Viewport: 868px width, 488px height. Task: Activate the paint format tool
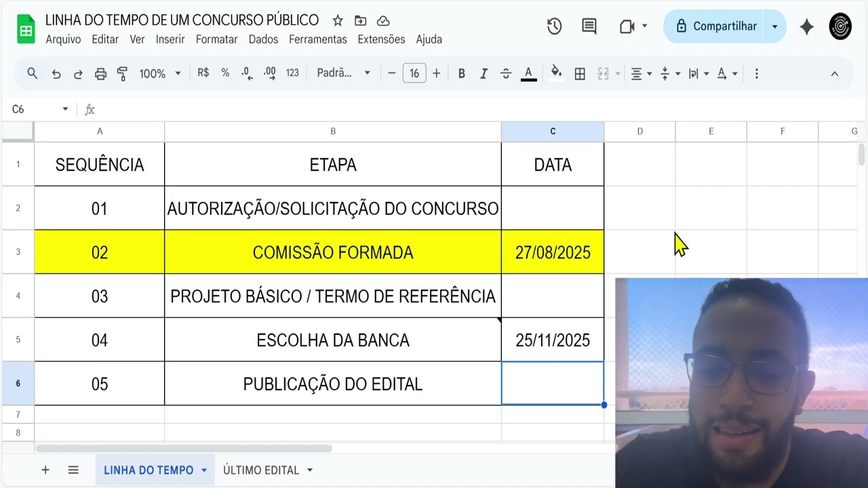click(x=123, y=74)
